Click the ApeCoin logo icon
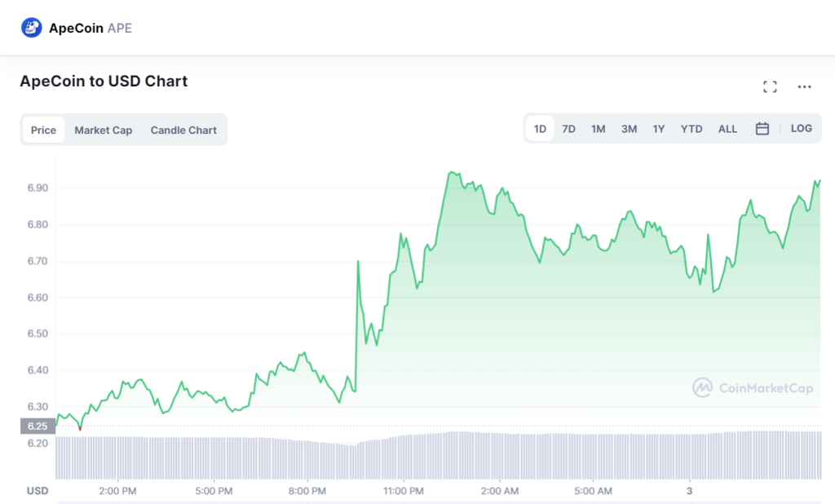The height and width of the screenshot is (504, 835). click(32, 28)
